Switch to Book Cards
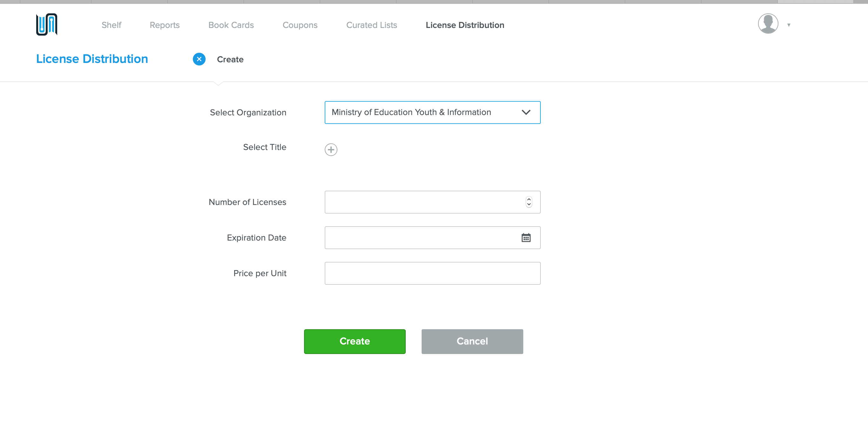The image size is (868, 429). (231, 25)
